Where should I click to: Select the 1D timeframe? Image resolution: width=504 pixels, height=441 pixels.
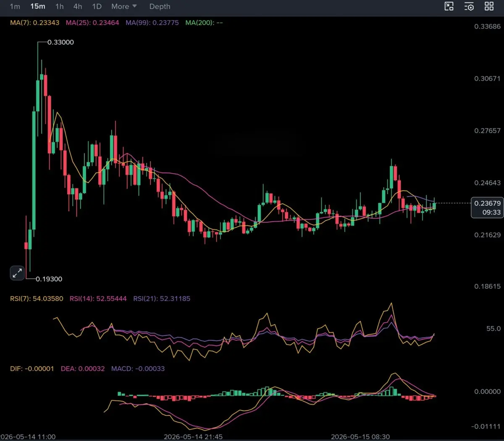(x=97, y=6)
